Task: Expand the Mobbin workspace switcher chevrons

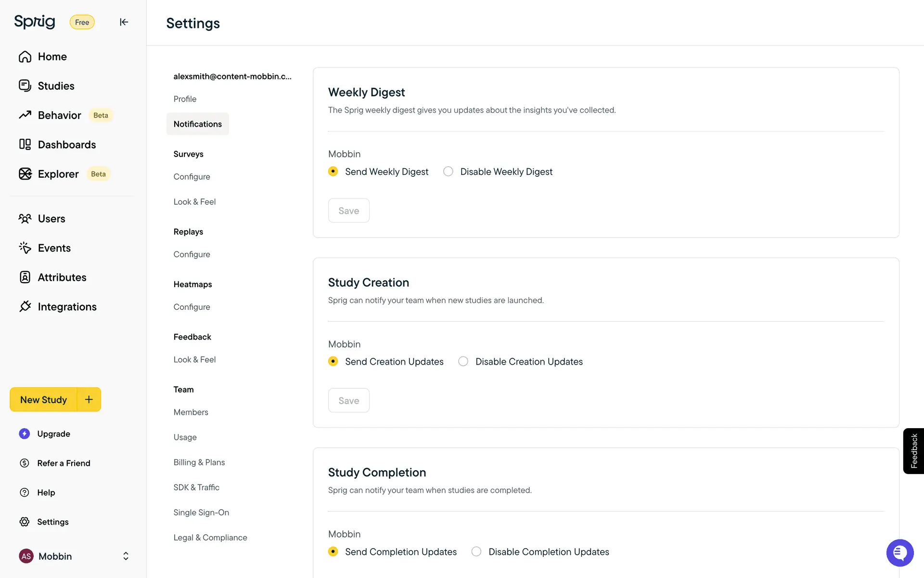Action: click(126, 556)
